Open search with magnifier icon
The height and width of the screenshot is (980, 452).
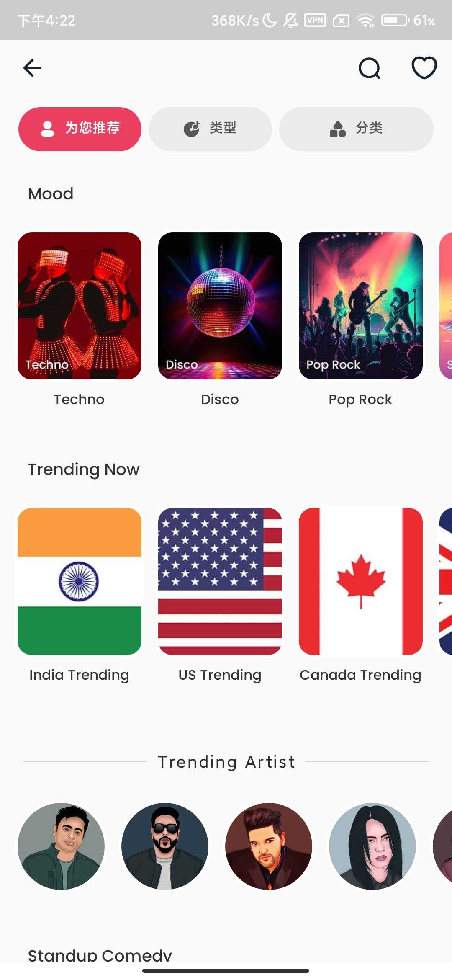pos(370,68)
